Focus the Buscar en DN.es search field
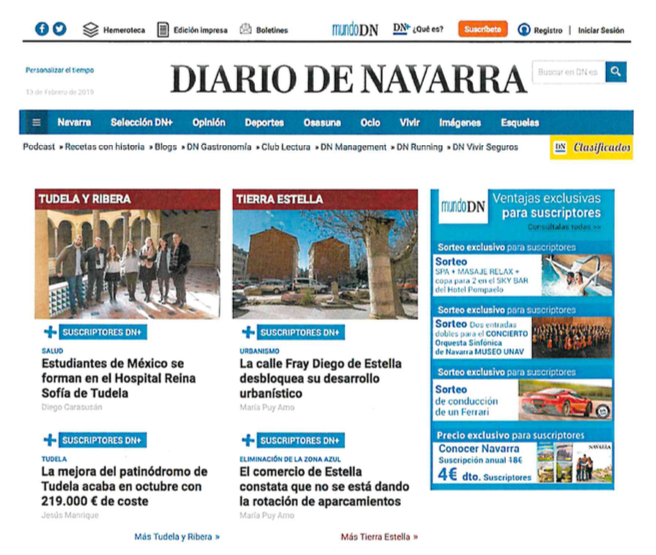 (x=569, y=72)
